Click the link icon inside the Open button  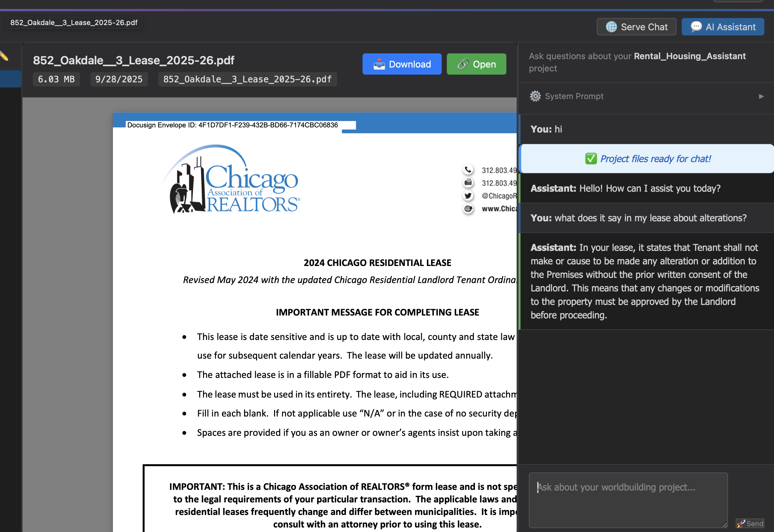click(x=463, y=64)
